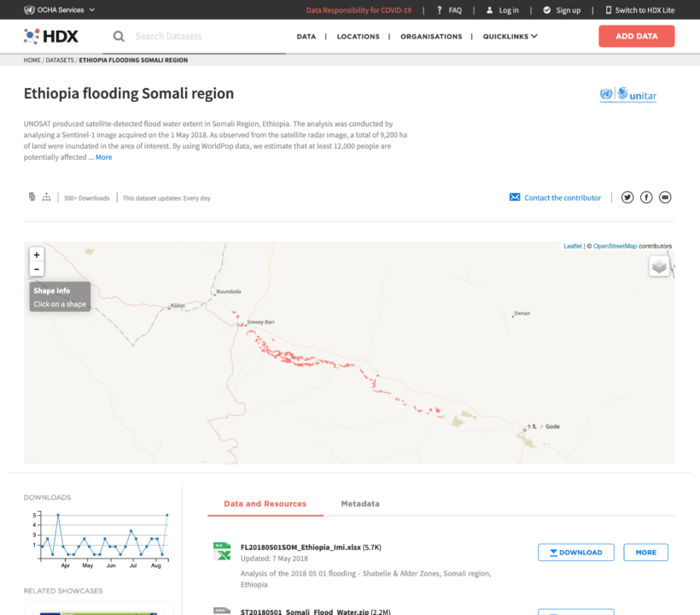Click the Add Data button

click(x=636, y=36)
